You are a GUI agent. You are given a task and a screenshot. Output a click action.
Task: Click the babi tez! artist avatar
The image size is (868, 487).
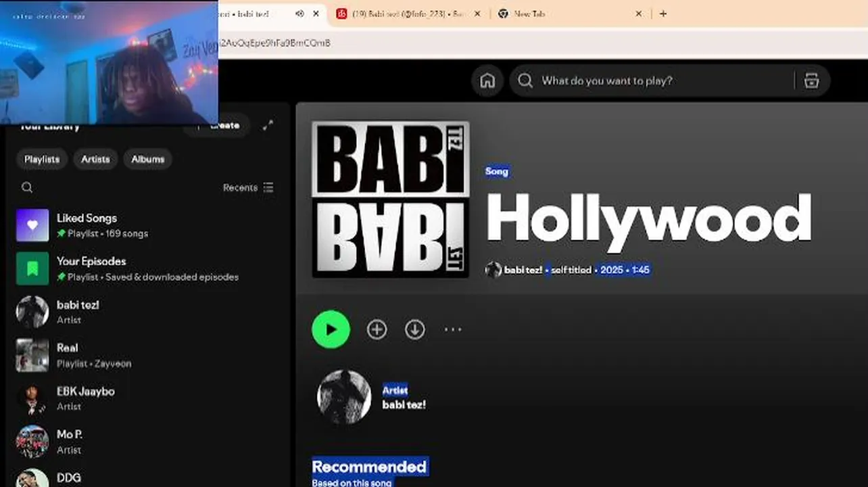pos(344,397)
